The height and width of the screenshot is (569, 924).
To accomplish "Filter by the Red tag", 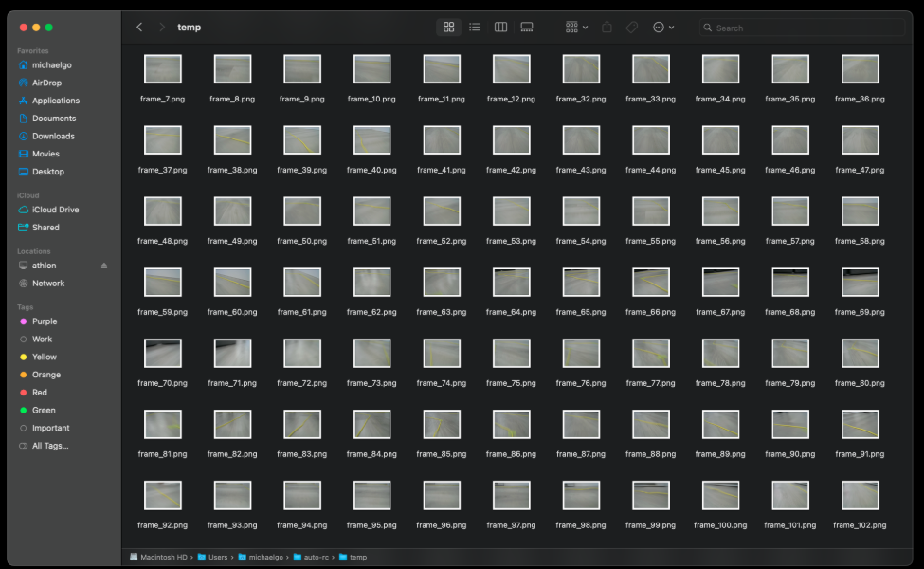I will pos(40,392).
